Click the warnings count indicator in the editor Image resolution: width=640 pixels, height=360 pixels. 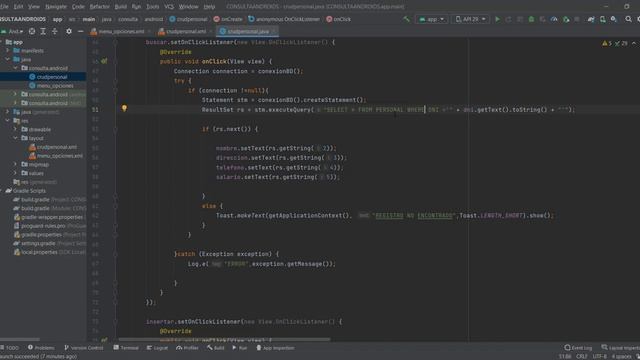[x=607, y=43]
